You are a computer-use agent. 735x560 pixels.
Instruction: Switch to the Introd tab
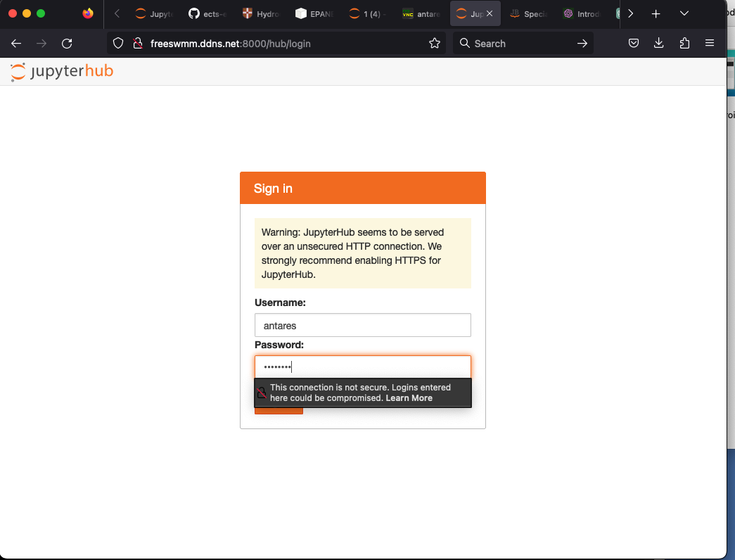point(582,14)
